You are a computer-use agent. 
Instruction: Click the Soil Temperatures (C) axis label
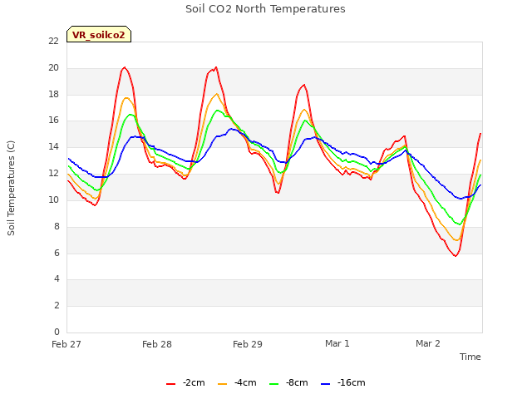[x=11, y=188]
